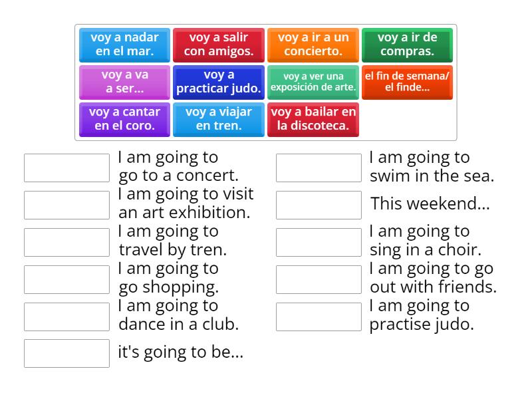Pick the 'voy a viajar en tren' tile
Screen dimensions: 532x399
point(218,119)
